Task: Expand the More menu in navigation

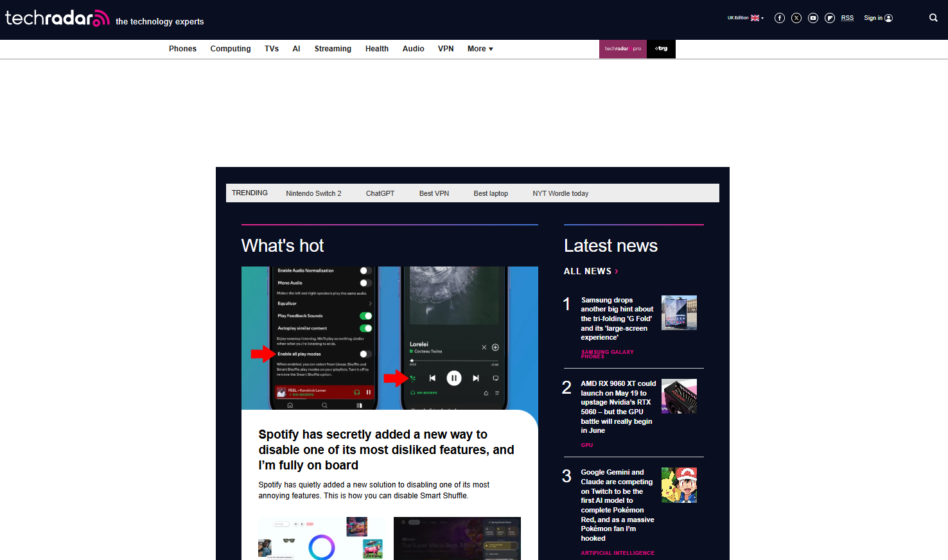Action: pyautogui.click(x=480, y=49)
